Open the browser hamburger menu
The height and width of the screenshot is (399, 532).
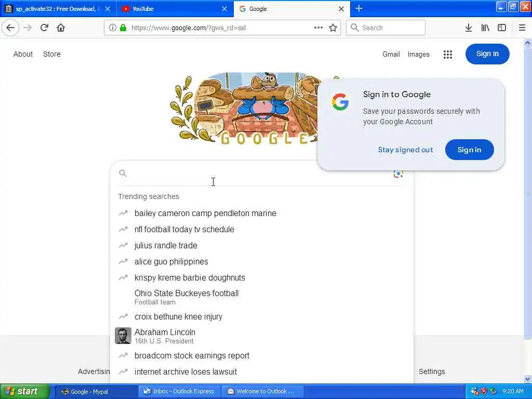point(522,28)
